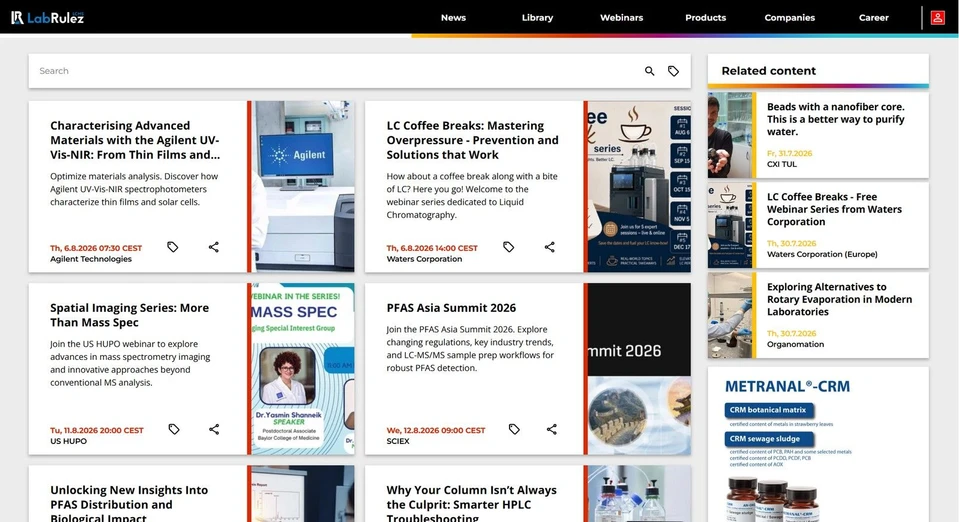Viewport: 959px width, 522px height.
Task: Click tag icon on LC Coffee Breaks card
Action: [509, 247]
